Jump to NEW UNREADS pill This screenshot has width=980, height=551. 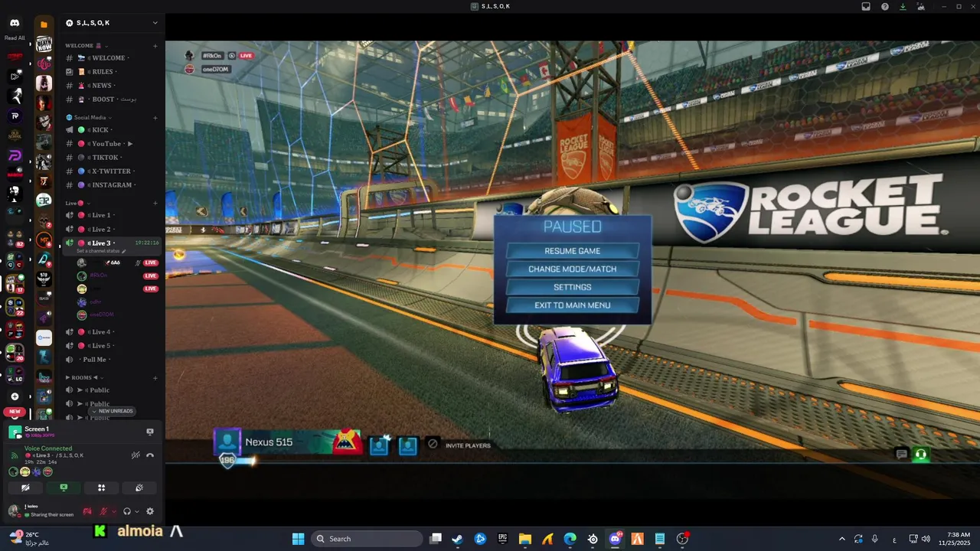click(x=113, y=411)
